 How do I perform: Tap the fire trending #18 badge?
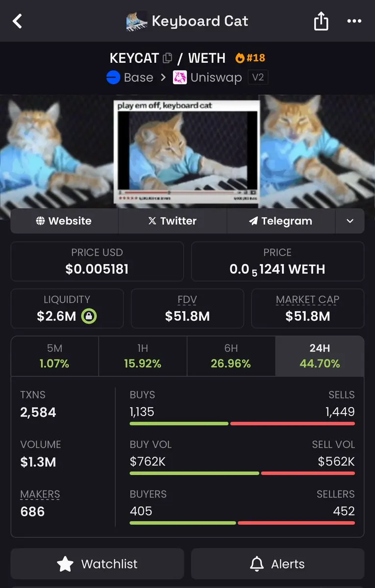(x=250, y=58)
